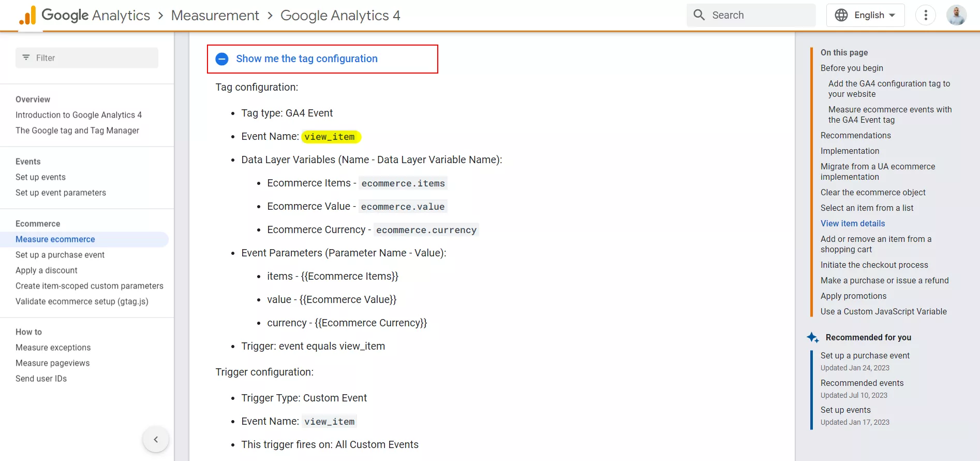Jump to Migrate from a UA ecommerce implementation
The width and height of the screenshot is (980, 461).
tap(878, 171)
